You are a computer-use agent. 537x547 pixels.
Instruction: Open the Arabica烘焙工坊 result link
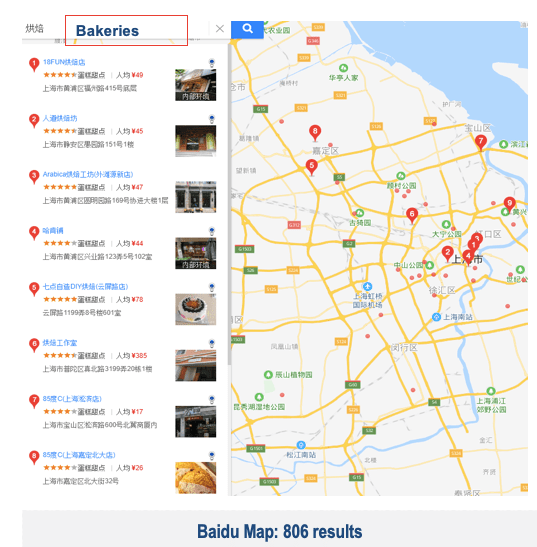click(x=88, y=174)
